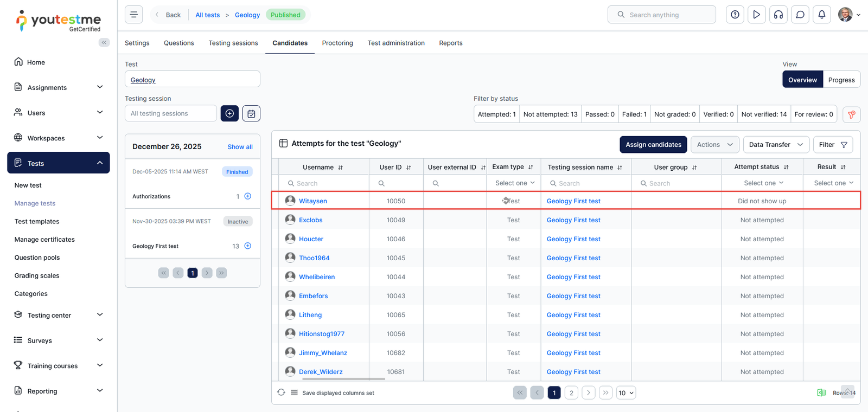Collapse the left sidebar
Image resolution: width=868 pixels, height=412 pixels.
coord(104,42)
